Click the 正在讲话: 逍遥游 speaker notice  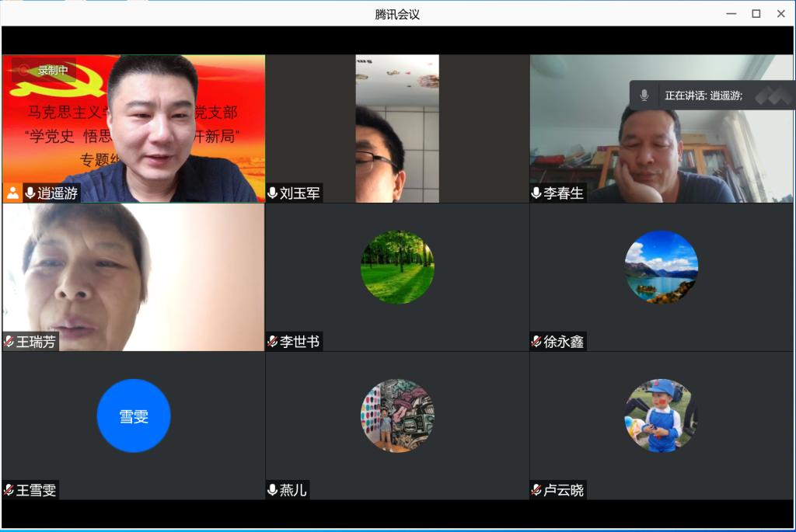(703, 96)
